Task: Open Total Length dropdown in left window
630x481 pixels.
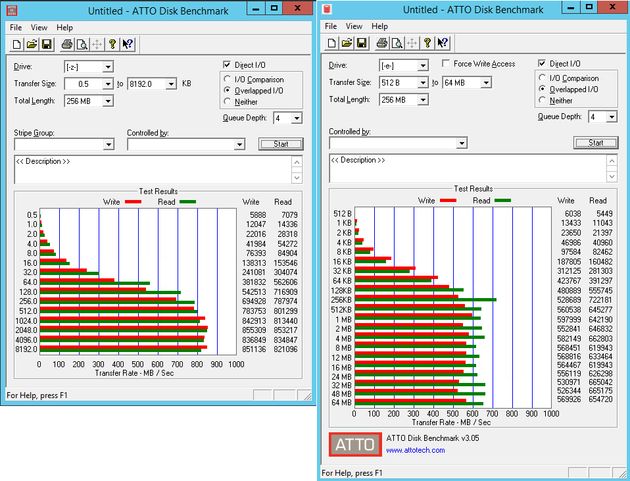Action: (x=108, y=101)
